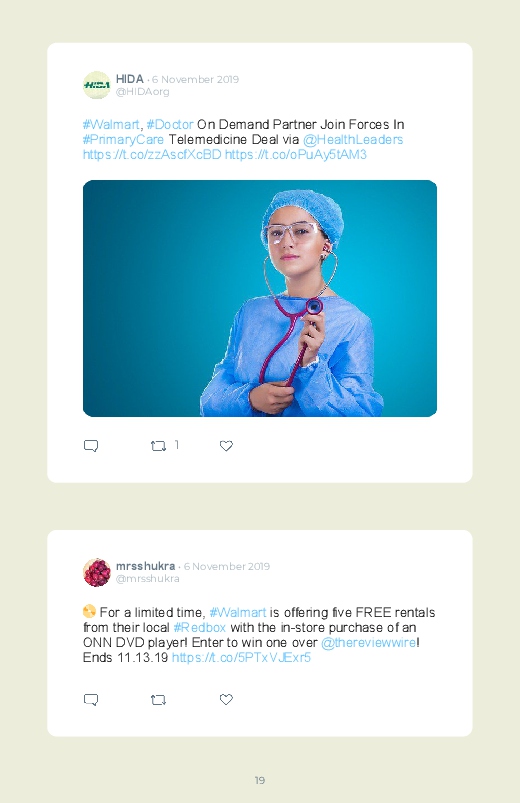The height and width of the screenshot is (803, 520).
Task: View the nurse with stethoscope image
Action: (x=260, y=299)
